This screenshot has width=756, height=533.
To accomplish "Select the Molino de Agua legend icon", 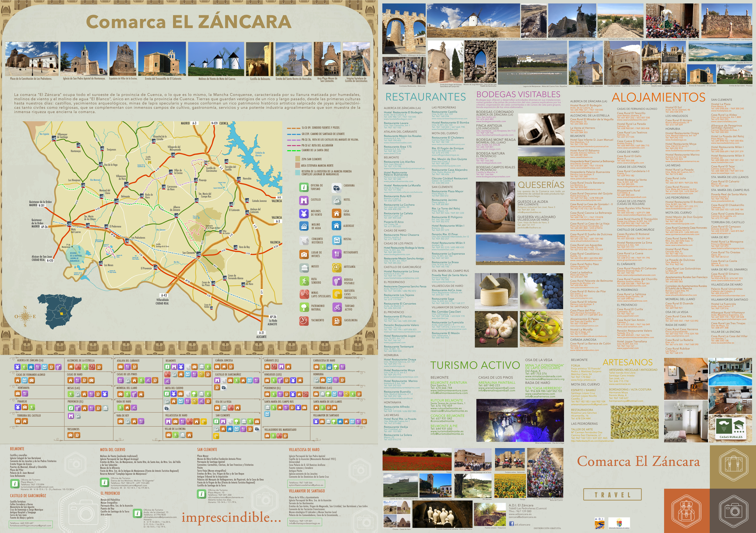I will [x=304, y=226].
